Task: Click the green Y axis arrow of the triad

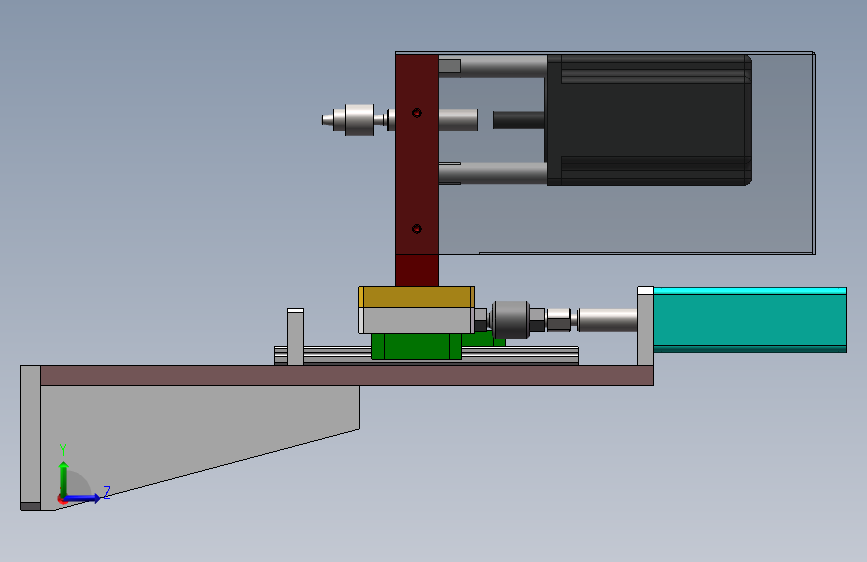Action: (64, 478)
